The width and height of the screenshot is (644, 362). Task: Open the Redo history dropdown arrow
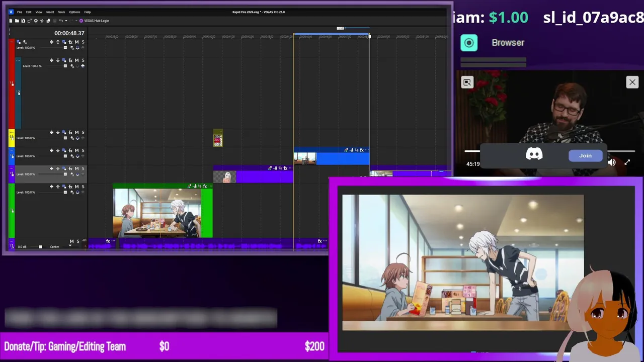point(76,21)
